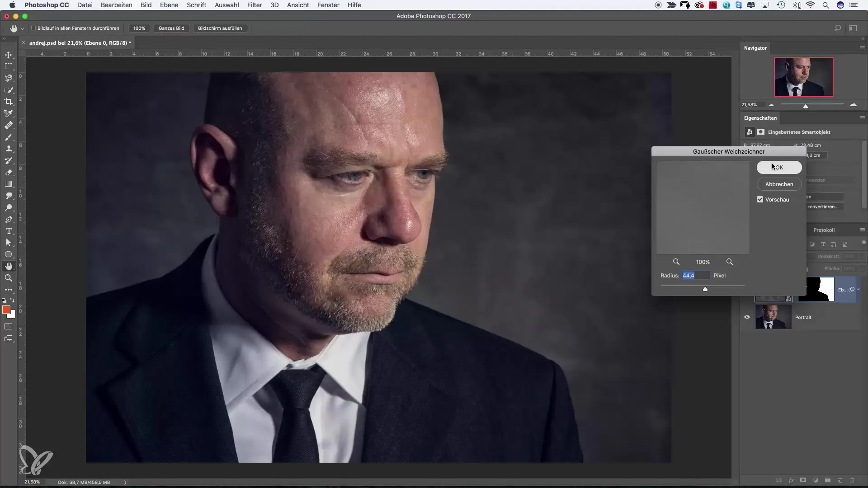Zoom in on Gaussian blur preview

coord(730,262)
